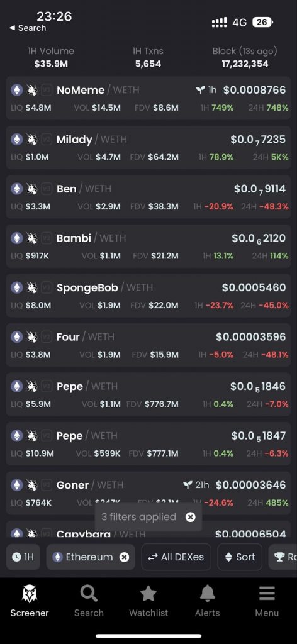
Task: Open the 1H timeframe selector
Action: [23, 557]
